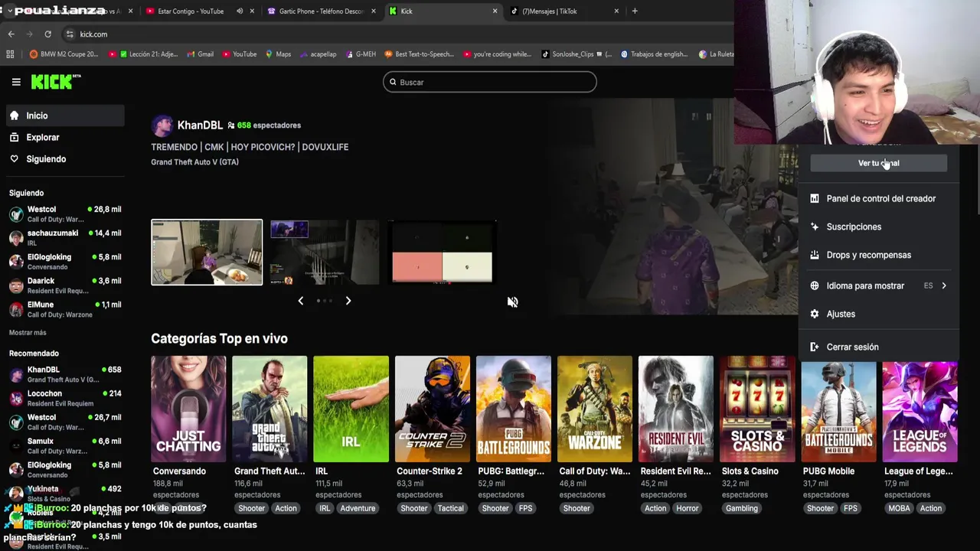Go to Explorar in sidebar
This screenshot has width=980, height=551.
[x=65, y=137]
